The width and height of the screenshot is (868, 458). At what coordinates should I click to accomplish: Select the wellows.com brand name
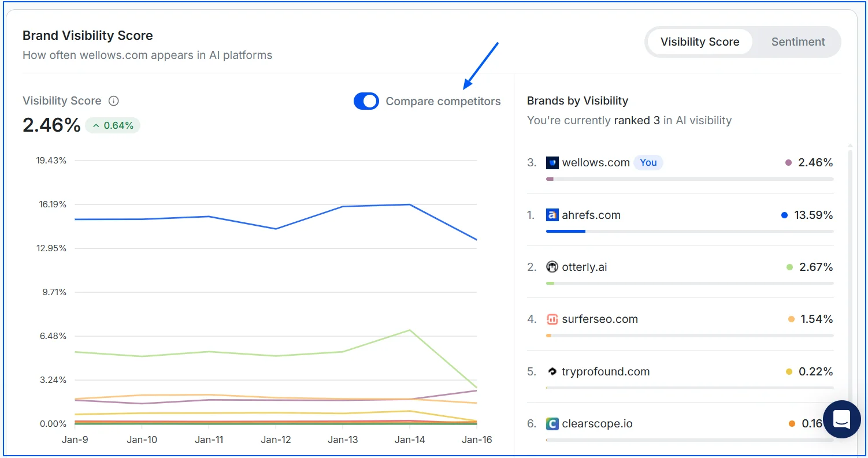596,163
